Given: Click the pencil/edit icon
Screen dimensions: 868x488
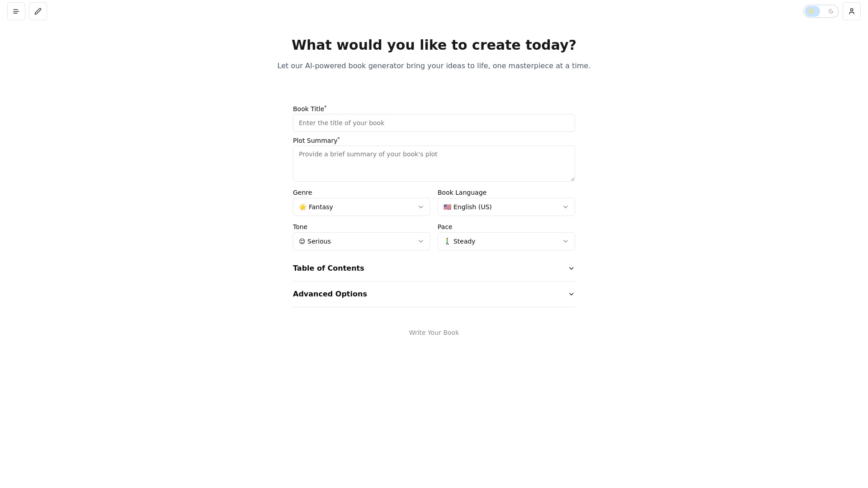Looking at the screenshot, I should 38,11.
